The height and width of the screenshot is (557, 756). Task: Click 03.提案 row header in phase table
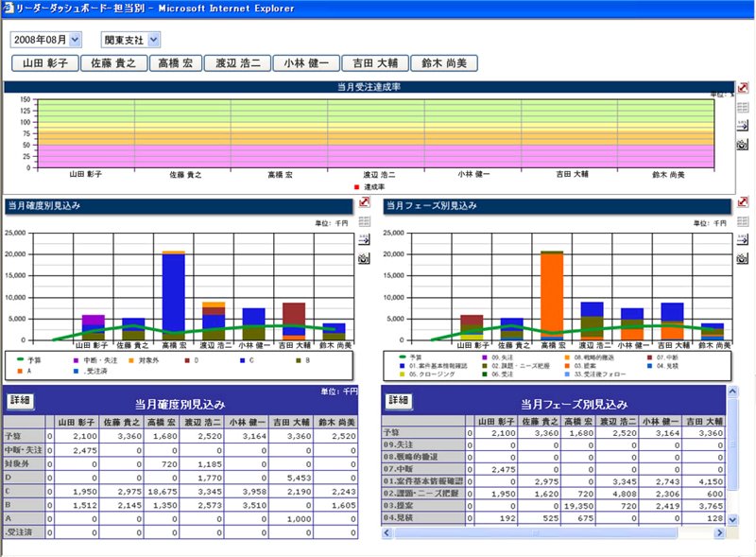coord(423,505)
